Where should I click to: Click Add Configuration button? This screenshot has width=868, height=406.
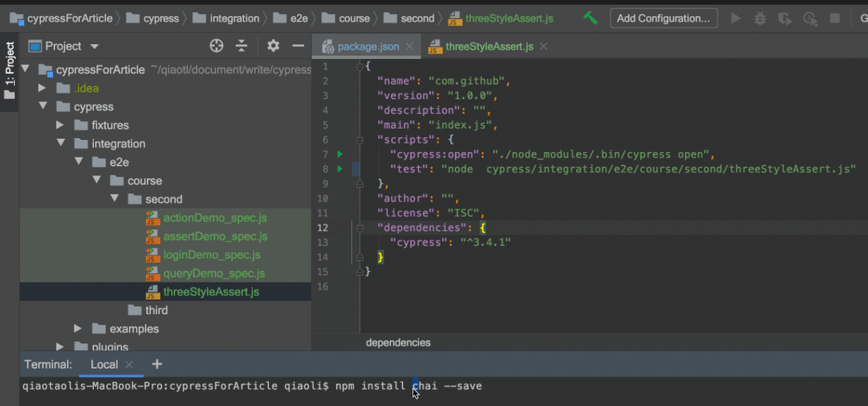[x=663, y=18]
